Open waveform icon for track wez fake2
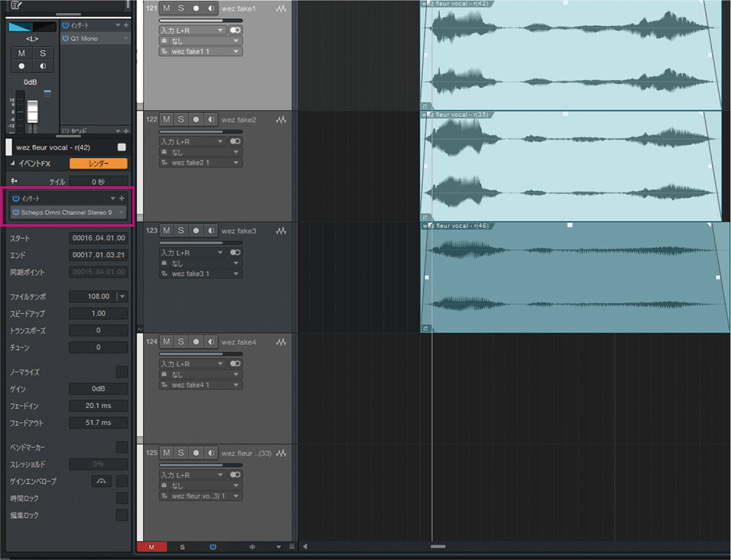731x560 pixels. click(281, 120)
